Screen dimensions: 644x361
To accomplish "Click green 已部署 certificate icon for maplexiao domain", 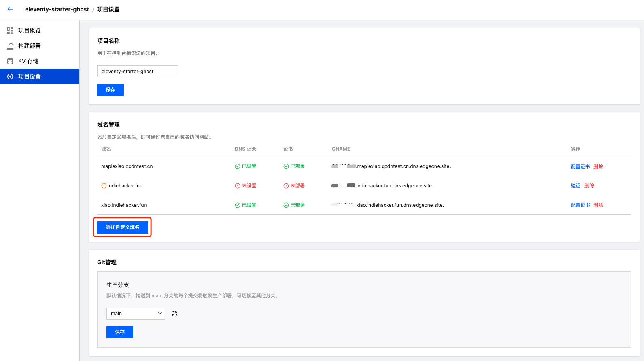I will point(286,166).
